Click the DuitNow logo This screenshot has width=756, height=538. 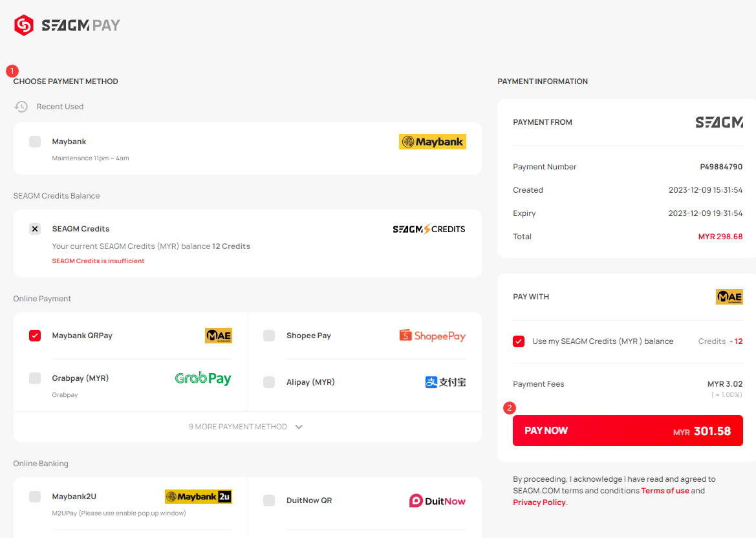point(437,501)
